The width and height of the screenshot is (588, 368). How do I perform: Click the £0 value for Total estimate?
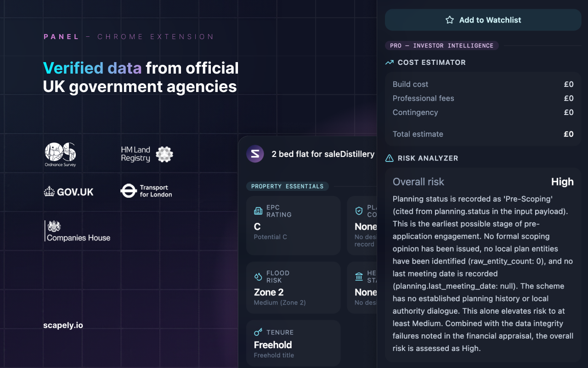569,134
